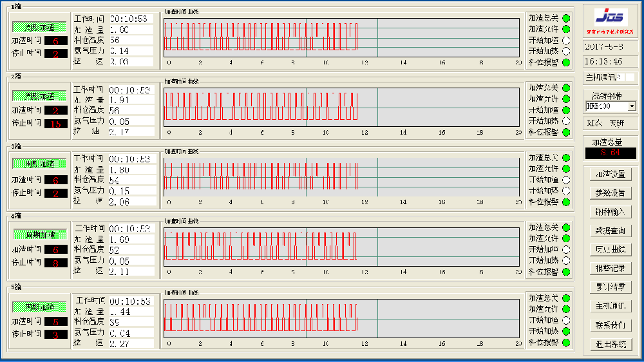Click stream 5 加渣总关 indicator
Viewport: 644px width, 362px height.
(566, 298)
